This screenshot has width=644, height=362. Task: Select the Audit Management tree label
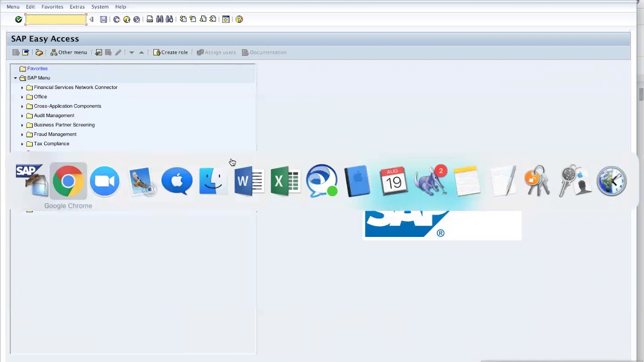tap(54, 116)
